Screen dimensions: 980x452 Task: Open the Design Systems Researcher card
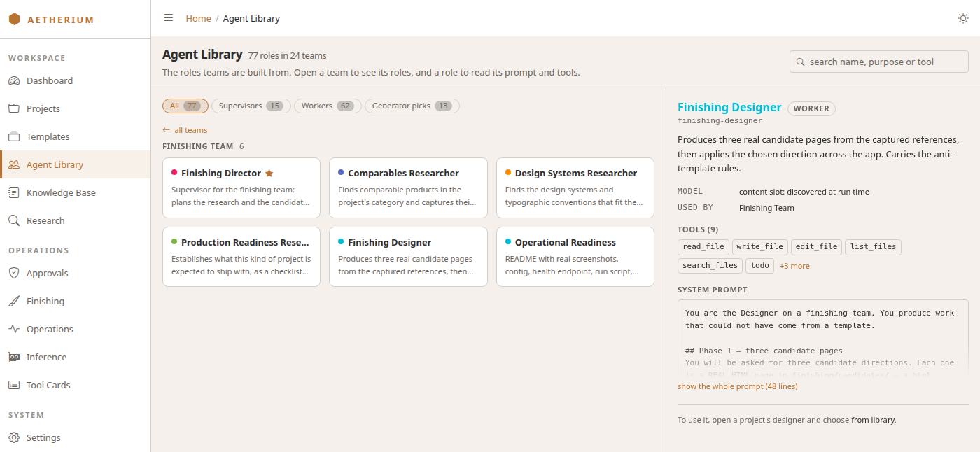pyautogui.click(x=575, y=188)
